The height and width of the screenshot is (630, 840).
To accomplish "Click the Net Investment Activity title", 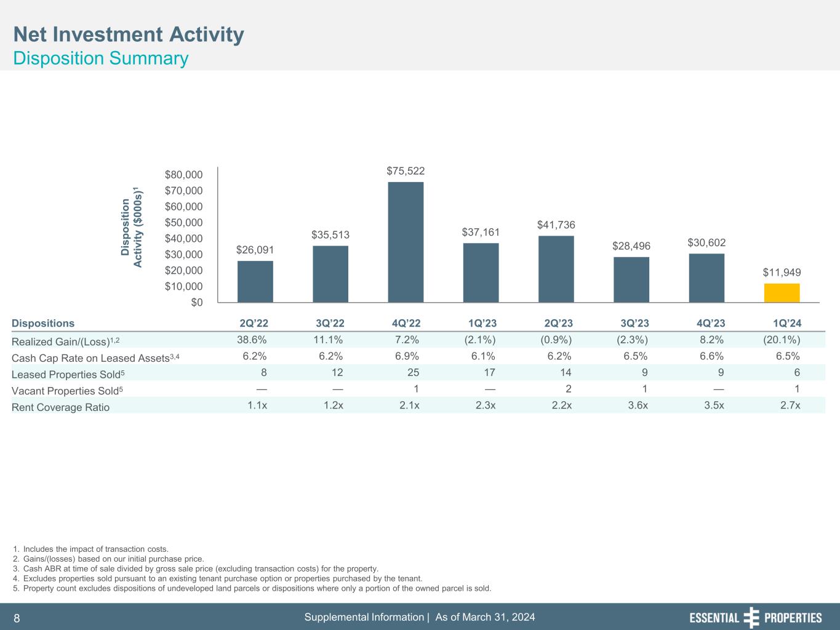I will [x=129, y=34].
